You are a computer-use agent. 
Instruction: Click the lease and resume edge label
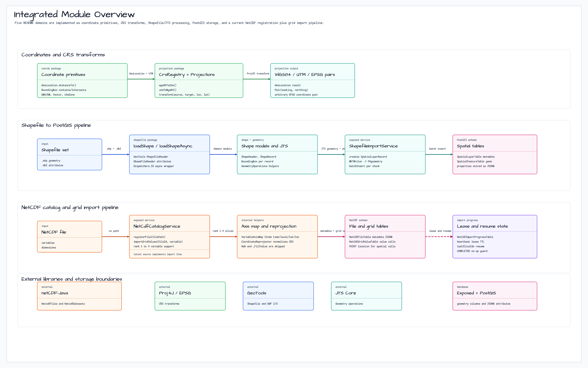[440, 231]
